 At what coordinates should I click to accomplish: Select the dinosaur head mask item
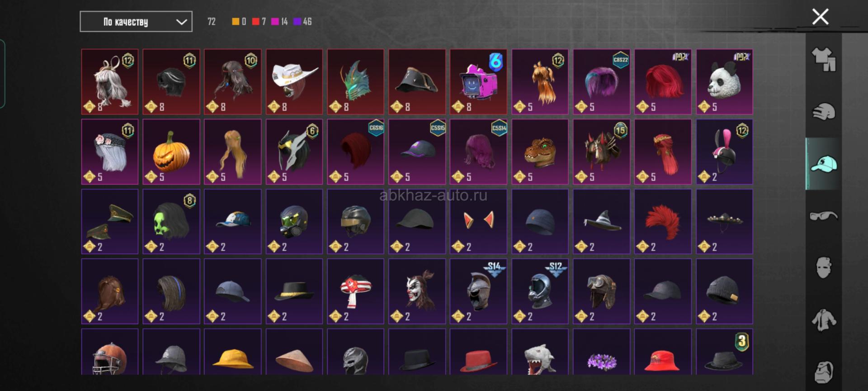point(540,152)
